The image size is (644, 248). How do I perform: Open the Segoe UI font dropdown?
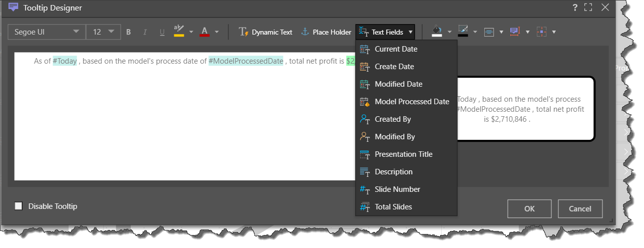[46, 32]
